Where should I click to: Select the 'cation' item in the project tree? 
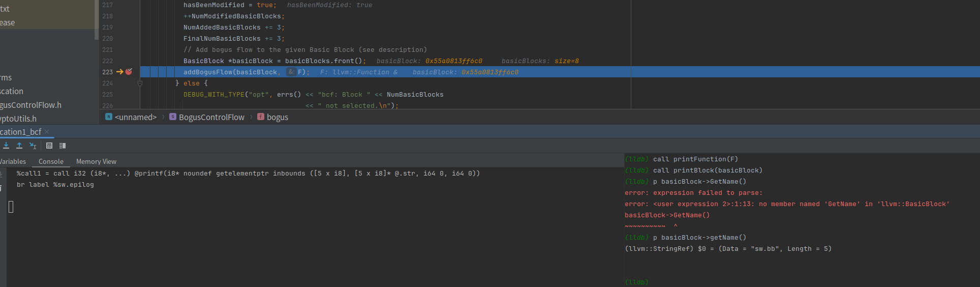(12, 91)
